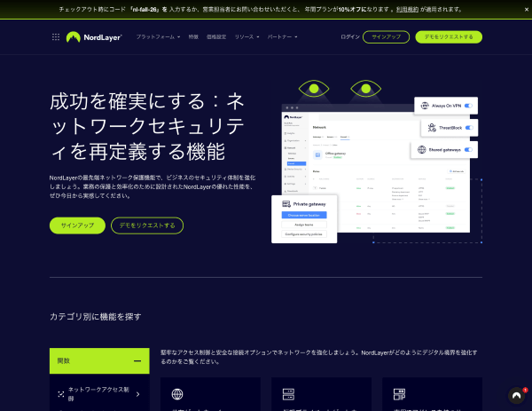Expand the リソース dropdown
532x411 pixels.
[247, 37]
